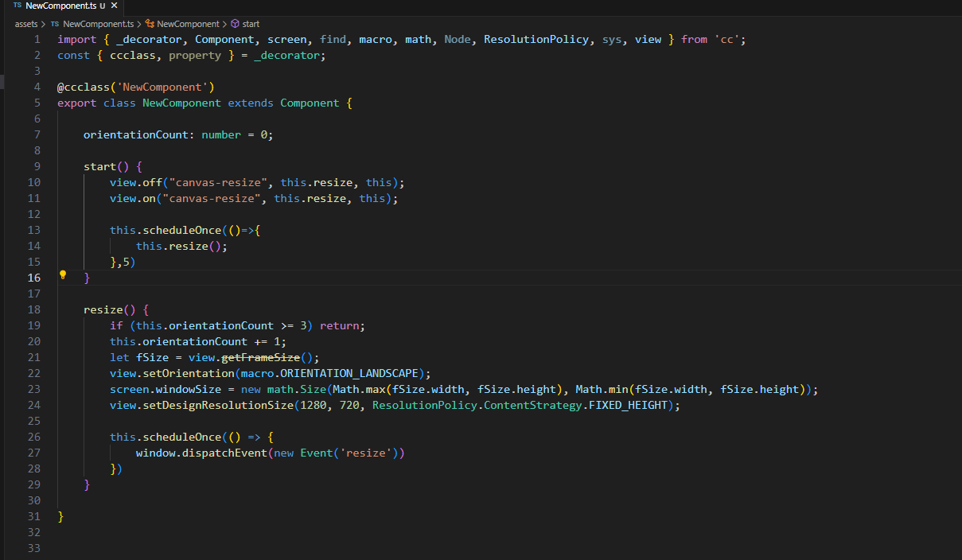Click ccclass in the const declaration
This screenshot has height=560, width=962.
pyautogui.click(x=133, y=55)
